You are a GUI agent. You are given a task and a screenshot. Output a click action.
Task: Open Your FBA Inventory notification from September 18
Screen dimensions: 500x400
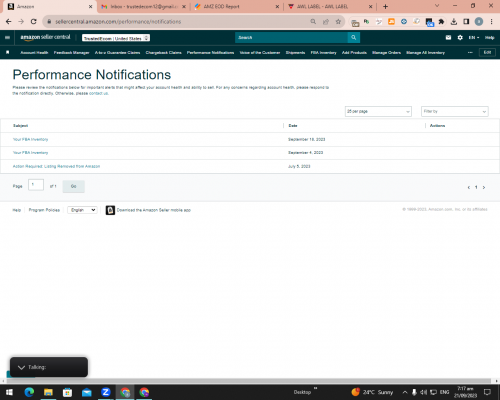click(x=30, y=139)
